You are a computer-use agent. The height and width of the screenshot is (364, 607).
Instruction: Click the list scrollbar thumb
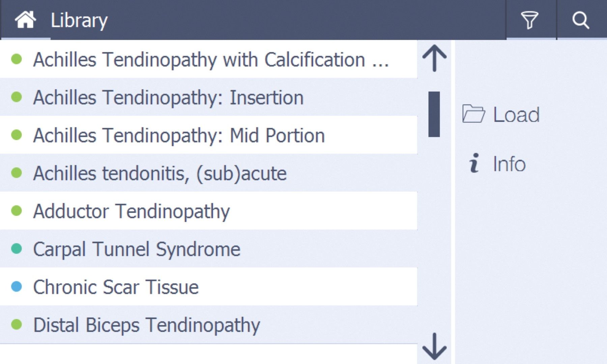coord(434,114)
